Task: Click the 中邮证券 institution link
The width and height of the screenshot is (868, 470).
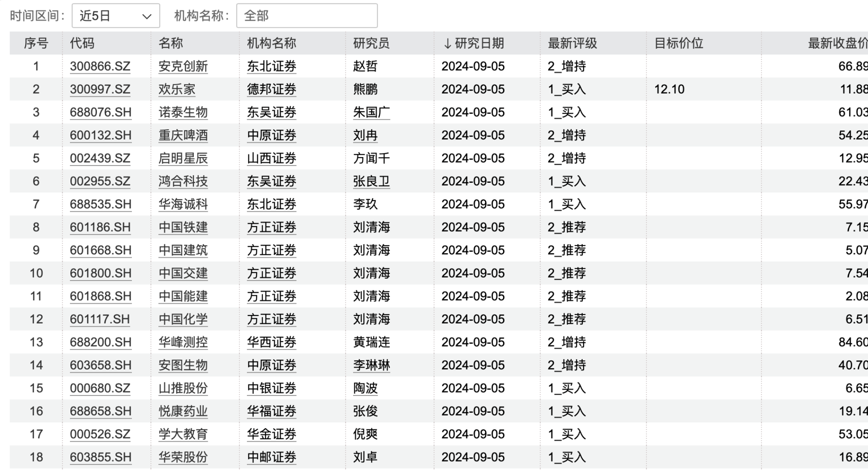Action: [271, 457]
